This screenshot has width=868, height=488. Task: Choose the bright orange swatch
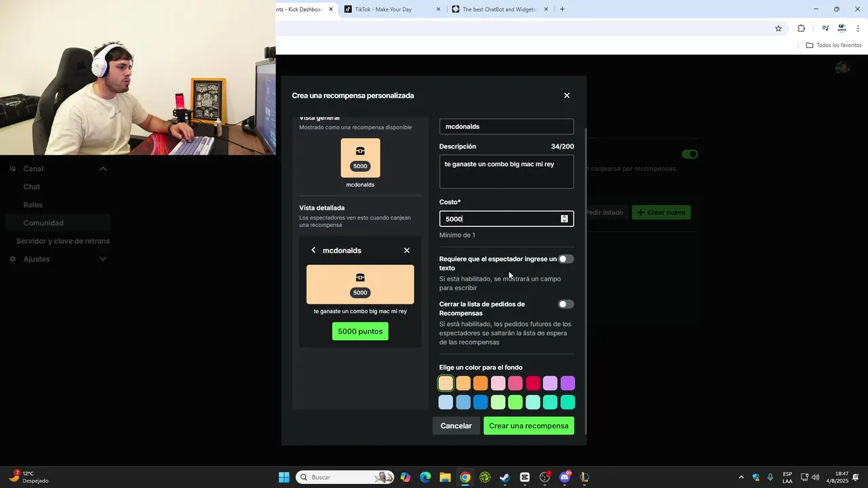click(481, 384)
